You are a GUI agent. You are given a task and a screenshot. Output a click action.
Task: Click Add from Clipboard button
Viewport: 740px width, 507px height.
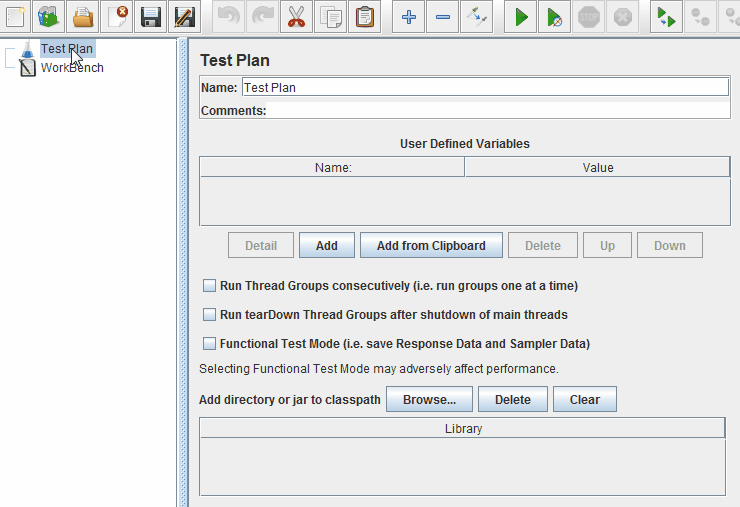(431, 245)
